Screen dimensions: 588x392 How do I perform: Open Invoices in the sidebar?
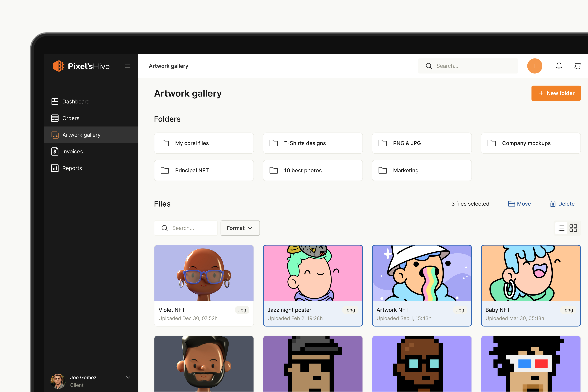[x=91, y=151]
